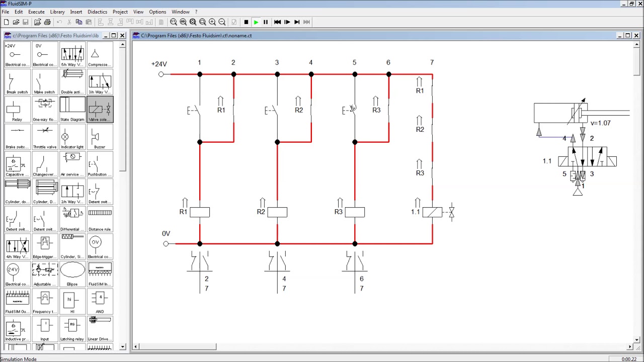Open the Insert menu
Image resolution: width=644 pixels, height=362 pixels.
pyautogui.click(x=76, y=12)
